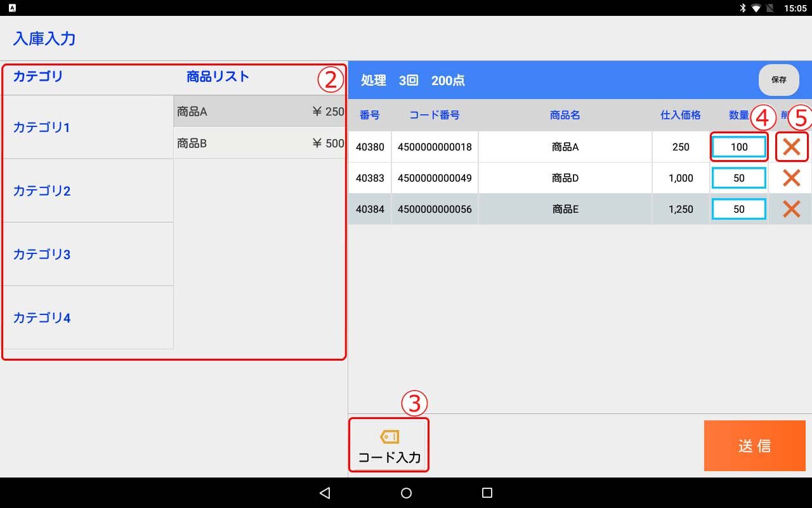Click the コード番号 column header
Image resolution: width=812 pixels, height=508 pixels.
(x=435, y=115)
